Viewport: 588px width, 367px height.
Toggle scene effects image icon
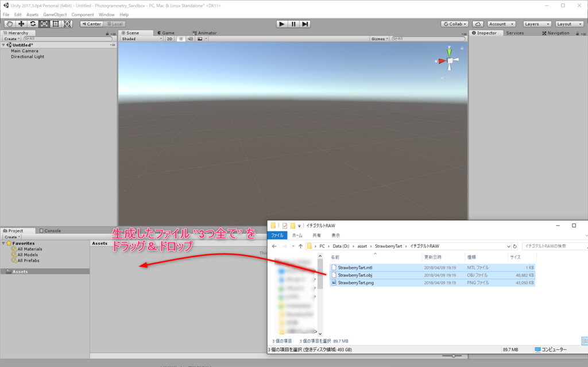pyautogui.click(x=200, y=38)
